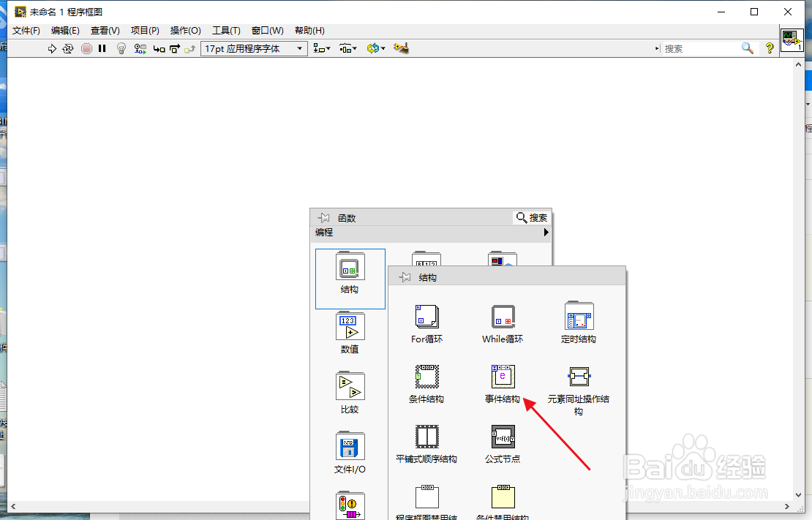Toggle Retain Wire Values button
The image size is (812, 520).
click(140, 49)
